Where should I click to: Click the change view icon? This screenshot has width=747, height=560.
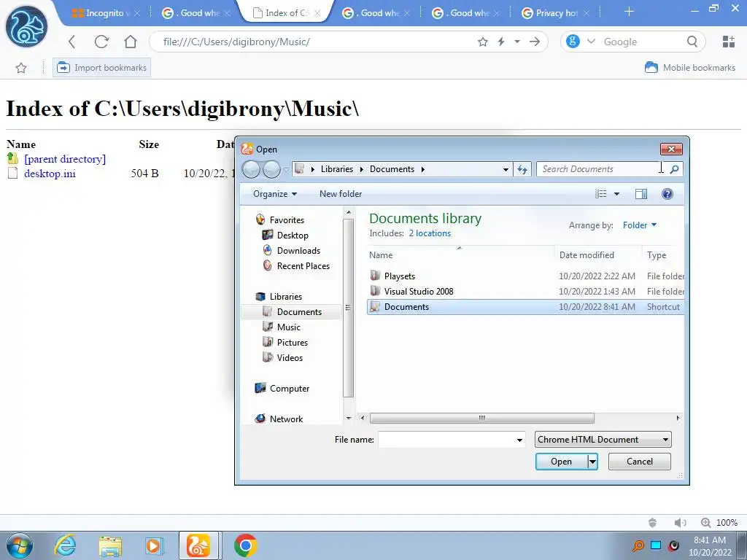click(601, 194)
